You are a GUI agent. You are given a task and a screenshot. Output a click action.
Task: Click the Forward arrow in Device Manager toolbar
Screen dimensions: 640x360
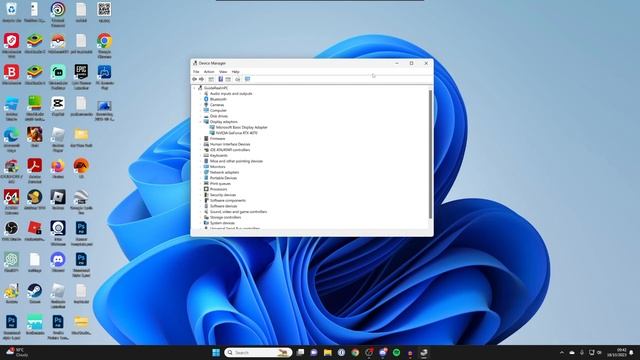pyautogui.click(x=201, y=79)
